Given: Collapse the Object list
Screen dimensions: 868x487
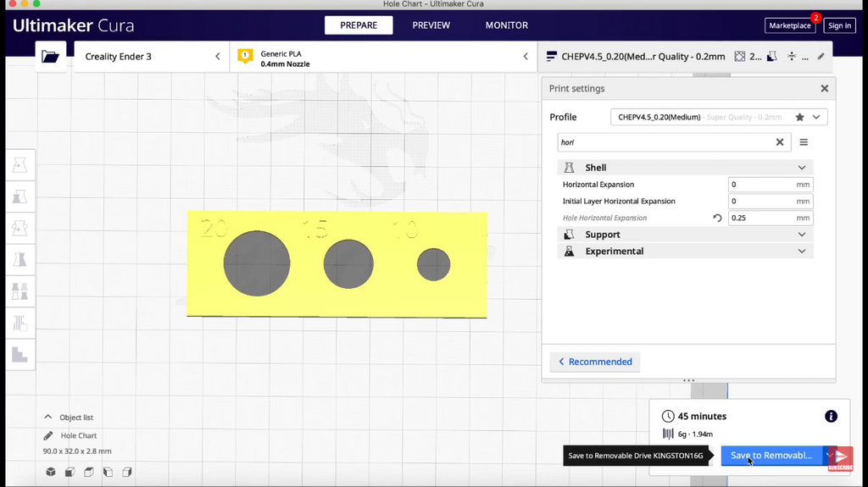Looking at the screenshot, I should (47, 418).
